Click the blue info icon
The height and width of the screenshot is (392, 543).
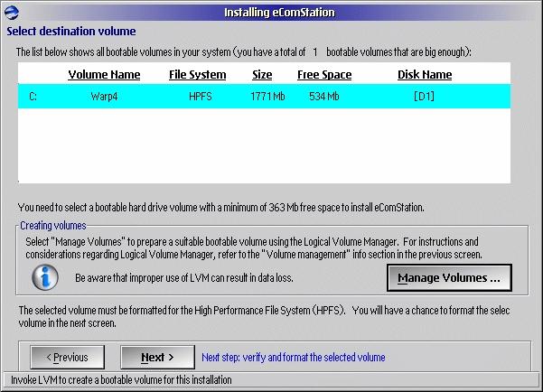(44, 277)
